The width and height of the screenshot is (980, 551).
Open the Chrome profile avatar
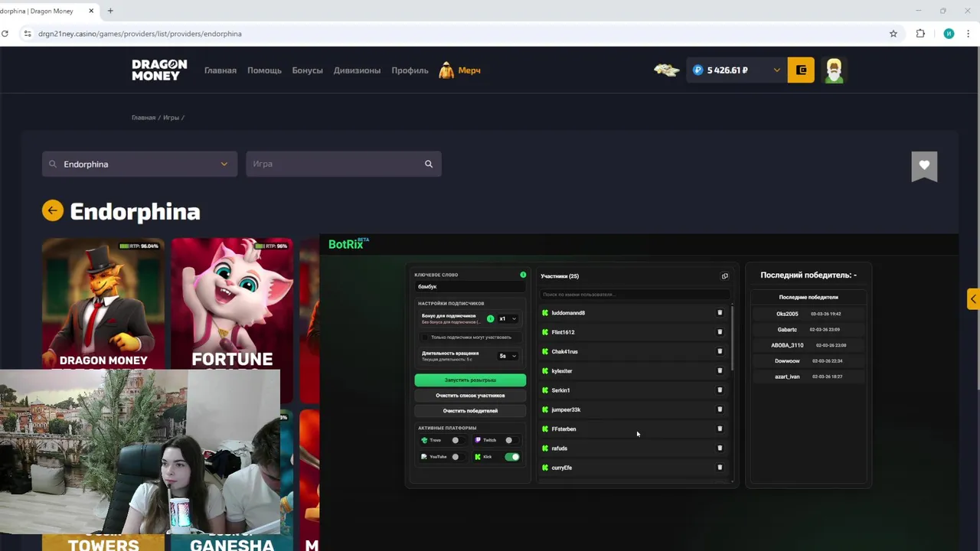[949, 34]
